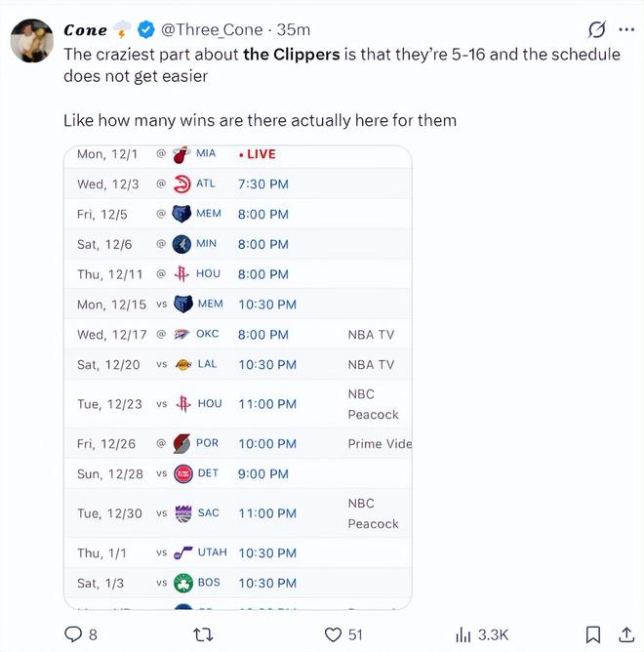644x652 pixels.
Task: Open the three-dot more options menu
Action: [x=625, y=29]
